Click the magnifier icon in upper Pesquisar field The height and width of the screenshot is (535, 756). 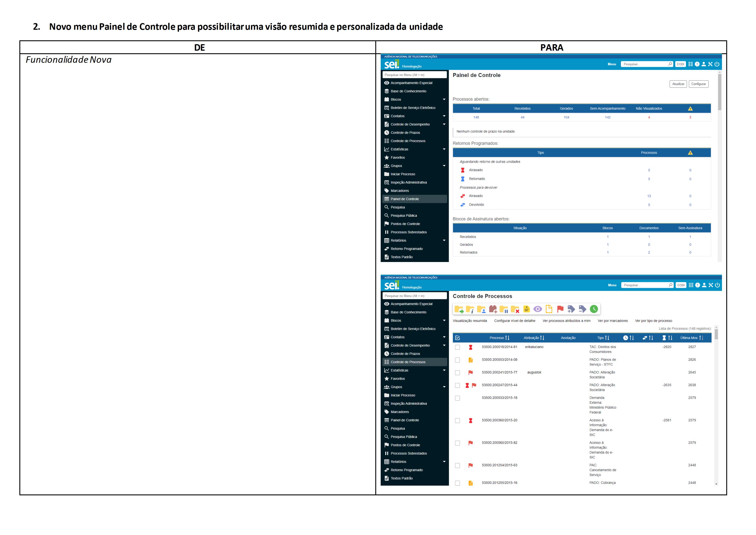coord(670,64)
